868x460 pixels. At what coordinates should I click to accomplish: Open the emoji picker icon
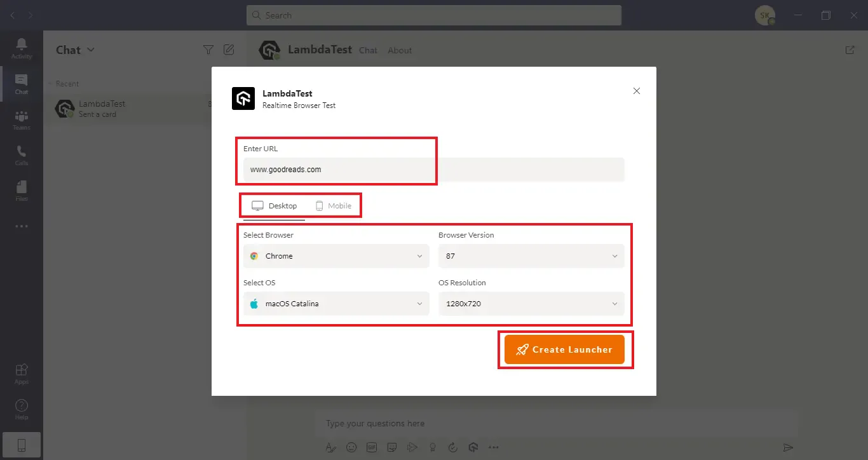[x=351, y=447]
